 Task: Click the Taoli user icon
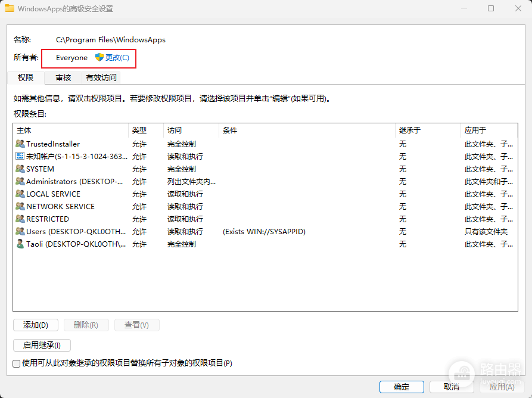point(20,244)
